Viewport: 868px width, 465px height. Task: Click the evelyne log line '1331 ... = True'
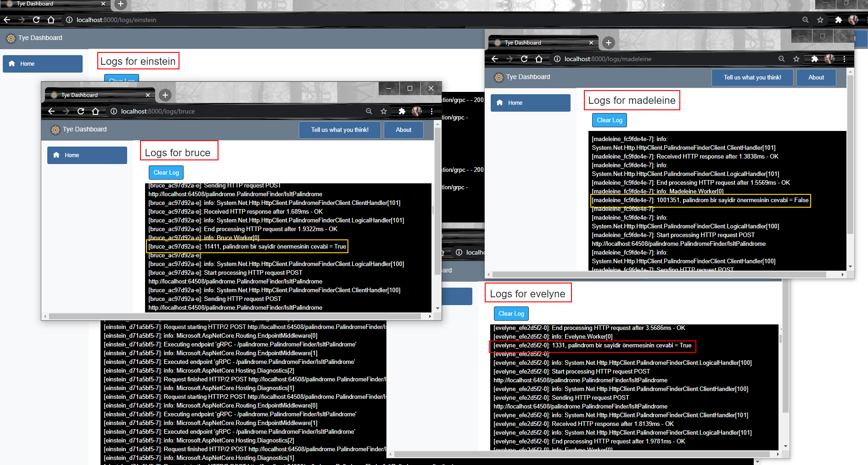tap(592, 346)
